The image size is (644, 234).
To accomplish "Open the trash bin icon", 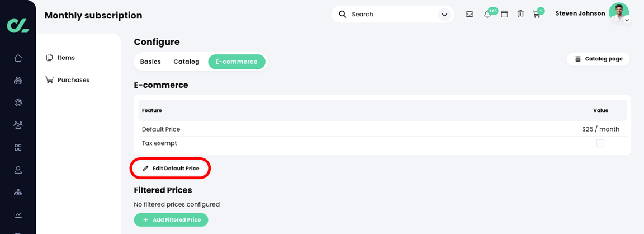I will click(x=520, y=14).
